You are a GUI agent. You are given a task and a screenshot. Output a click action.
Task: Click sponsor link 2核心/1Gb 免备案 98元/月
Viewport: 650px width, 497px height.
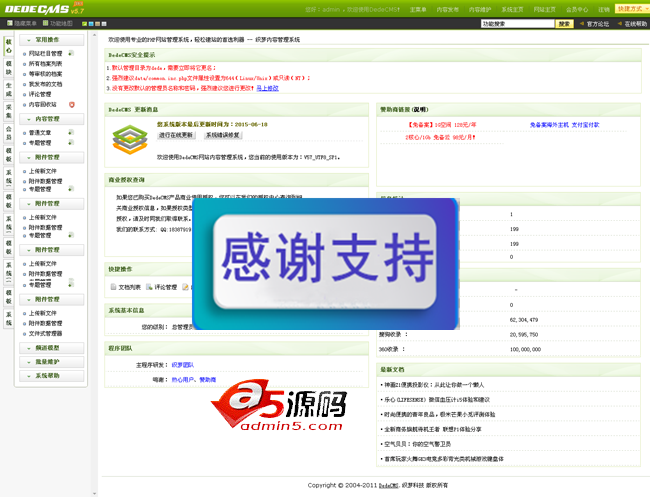(440, 137)
